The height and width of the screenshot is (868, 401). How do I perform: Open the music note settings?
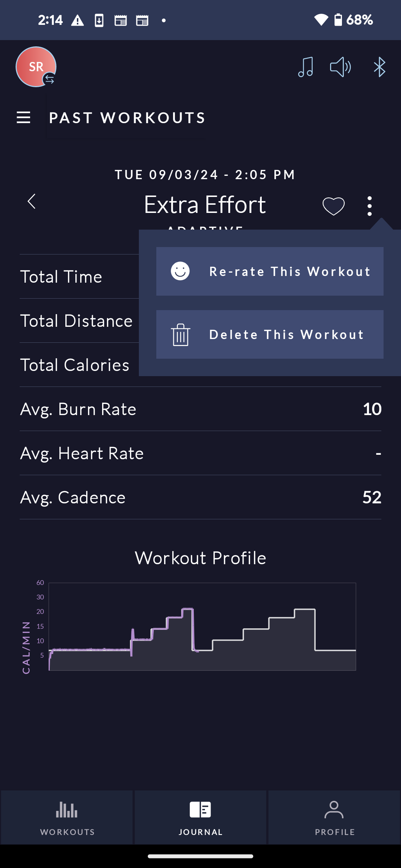coord(306,67)
